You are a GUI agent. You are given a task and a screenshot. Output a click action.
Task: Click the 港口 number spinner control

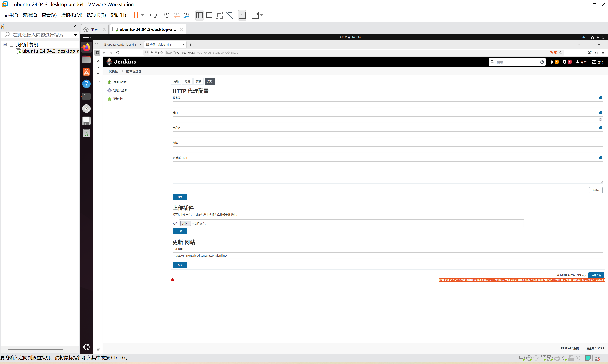600,120
